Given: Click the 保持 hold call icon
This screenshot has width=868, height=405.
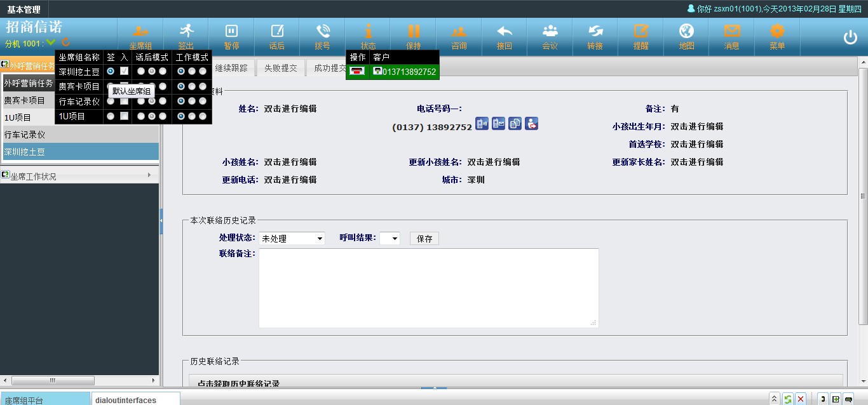Looking at the screenshot, I should pos(414,36).
